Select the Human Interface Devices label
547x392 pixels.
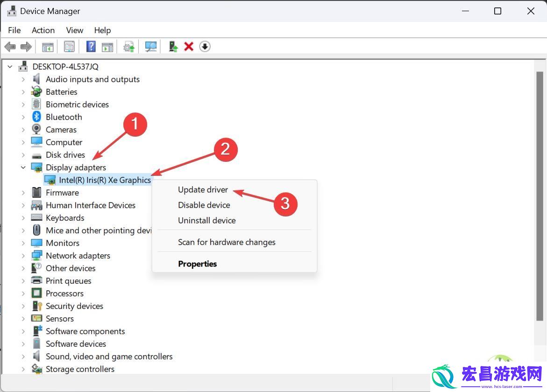click(x=90, y=205)
